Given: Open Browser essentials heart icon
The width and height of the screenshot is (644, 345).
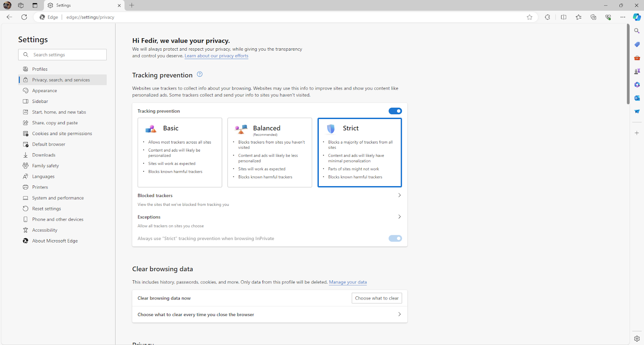Looking at the screenshot, I should (608, 17).
